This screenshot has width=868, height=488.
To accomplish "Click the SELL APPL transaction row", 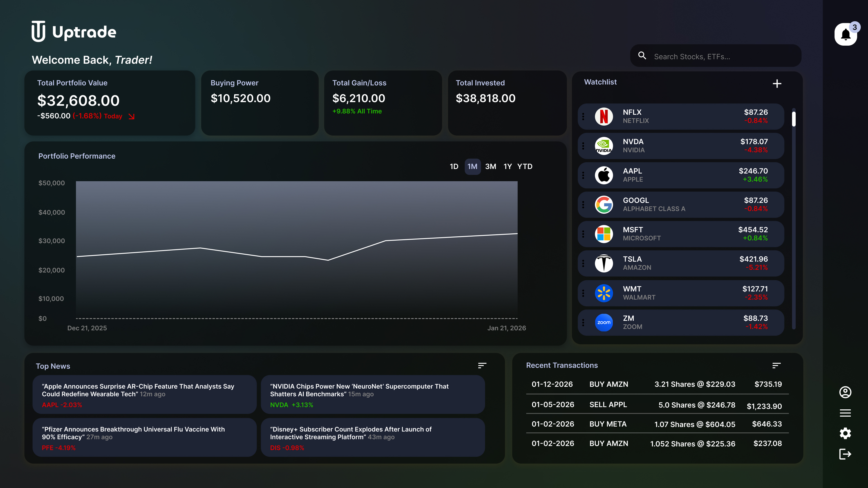I will pos(657,405).
